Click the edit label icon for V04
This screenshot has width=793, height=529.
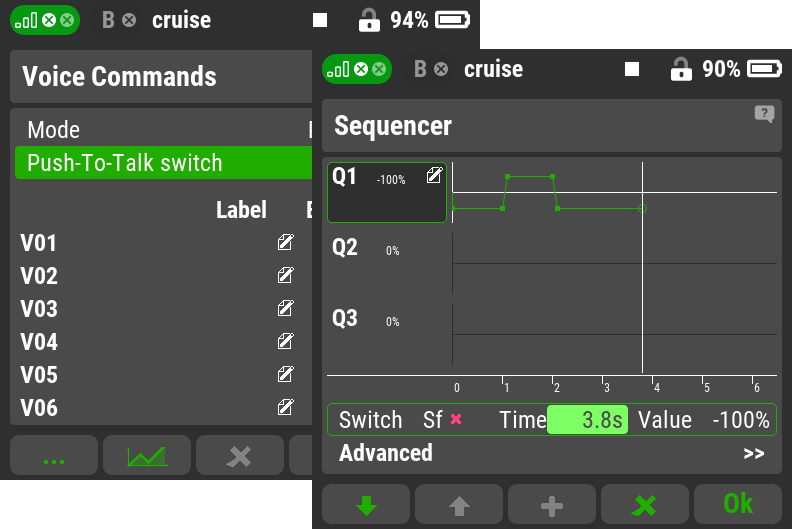tap(285, 342)
